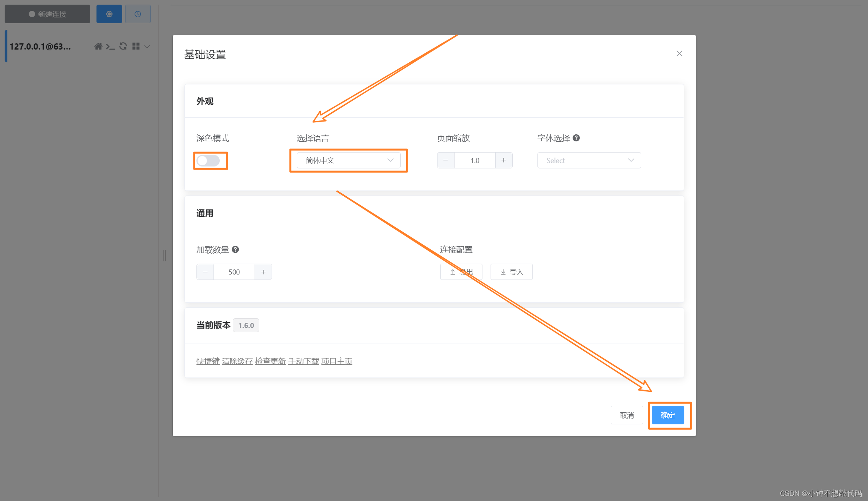
Task: Click the refresh icon on the connection row
Action: (x=123, y=46)
